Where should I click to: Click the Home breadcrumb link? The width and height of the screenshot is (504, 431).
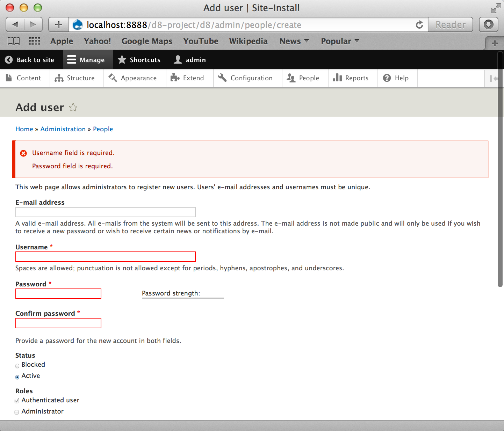(x=24, y=129)
